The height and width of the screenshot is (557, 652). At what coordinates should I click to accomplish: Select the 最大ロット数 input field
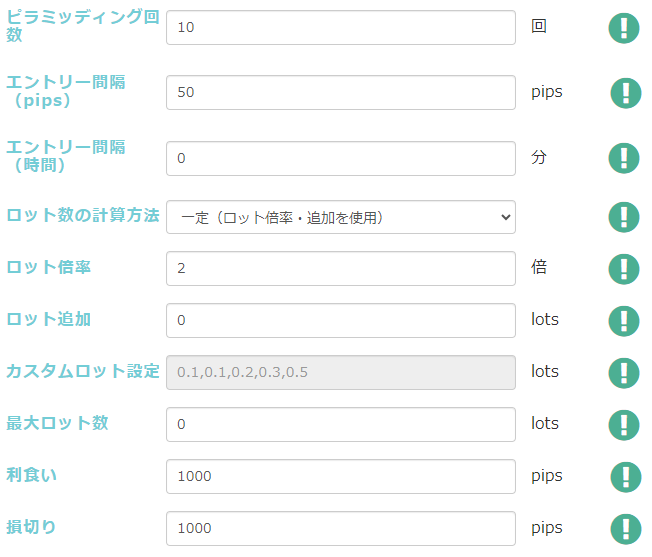(x=341, y=424)
